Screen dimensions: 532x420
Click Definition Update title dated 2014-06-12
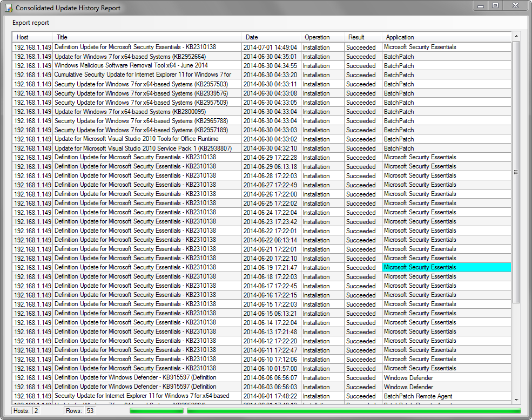[x=147, y=341]
